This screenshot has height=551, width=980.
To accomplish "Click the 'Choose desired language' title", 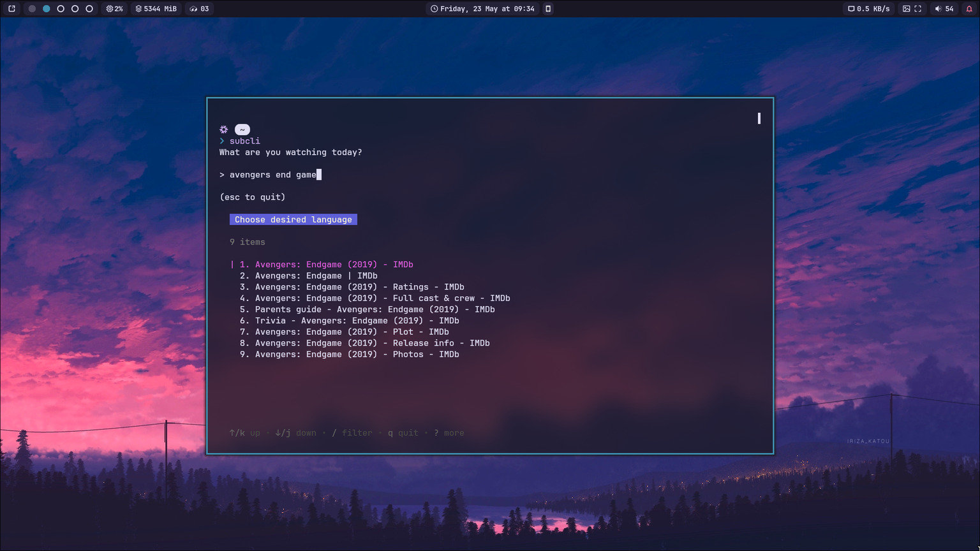I will [293, 219].
